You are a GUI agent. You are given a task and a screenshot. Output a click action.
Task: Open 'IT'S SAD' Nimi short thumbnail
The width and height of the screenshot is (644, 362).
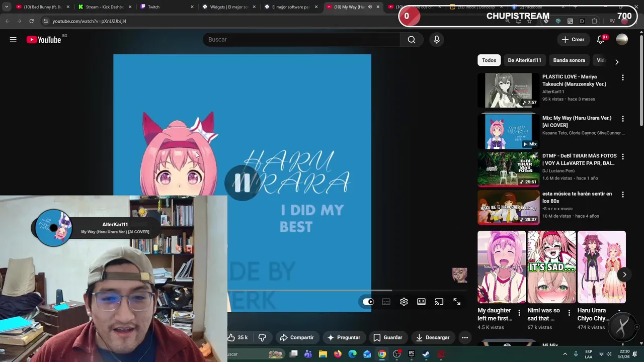[x=551, y=267]
